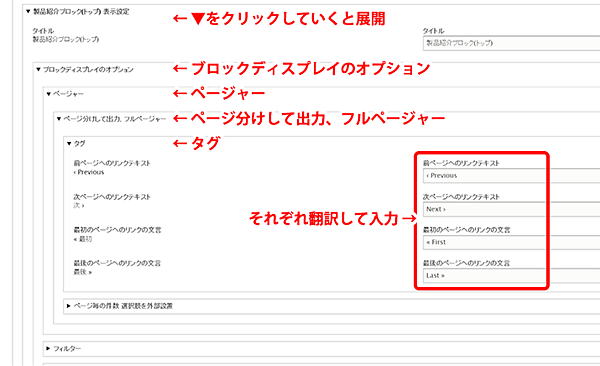Select source text « 最初 on left
600x366 pixels.
[x=83, y=239]
